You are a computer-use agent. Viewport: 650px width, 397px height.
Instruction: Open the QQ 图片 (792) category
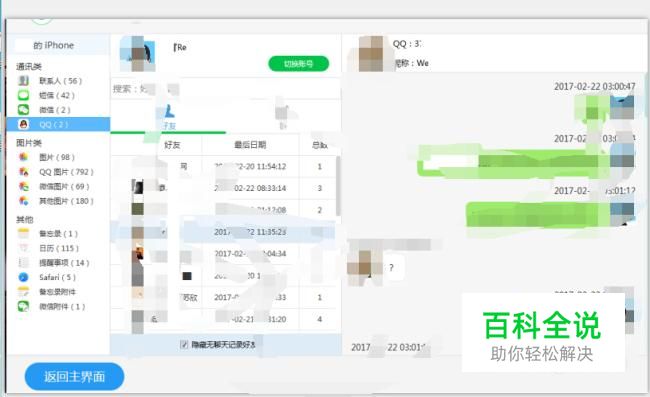[58, 172]
